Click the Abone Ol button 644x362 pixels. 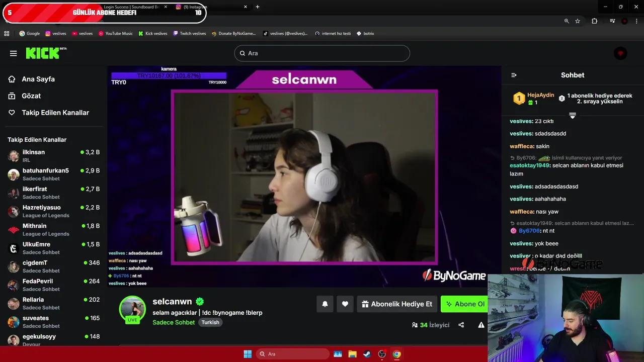pyautogui.click(x=464, y=304)
